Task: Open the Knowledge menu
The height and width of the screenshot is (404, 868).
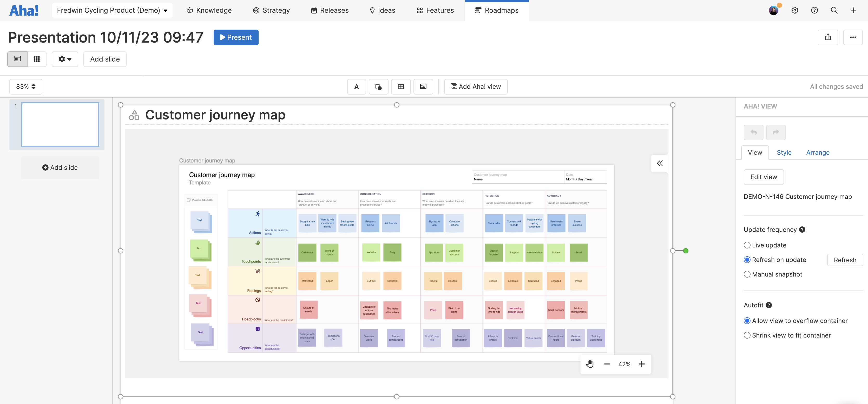Action: pos(209,10)
